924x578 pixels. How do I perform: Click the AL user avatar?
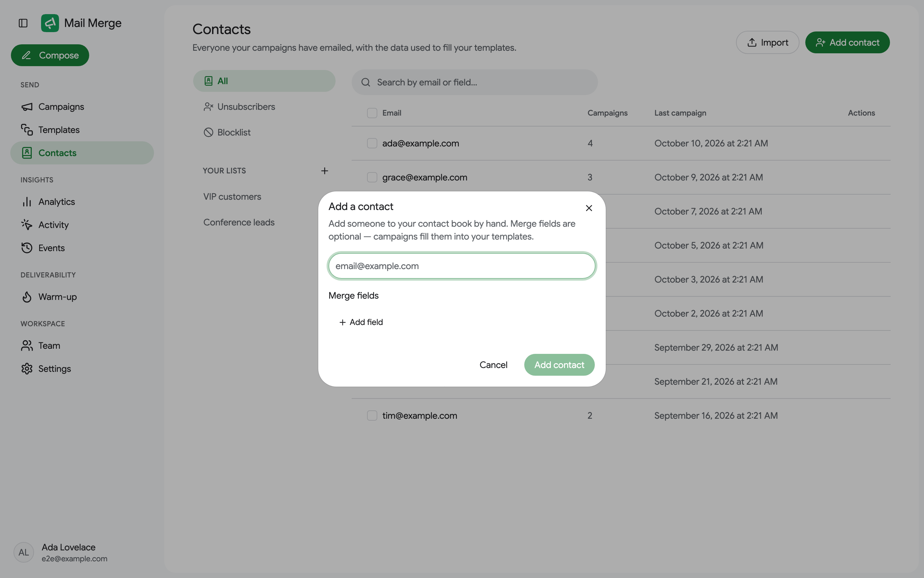point(24,552)
